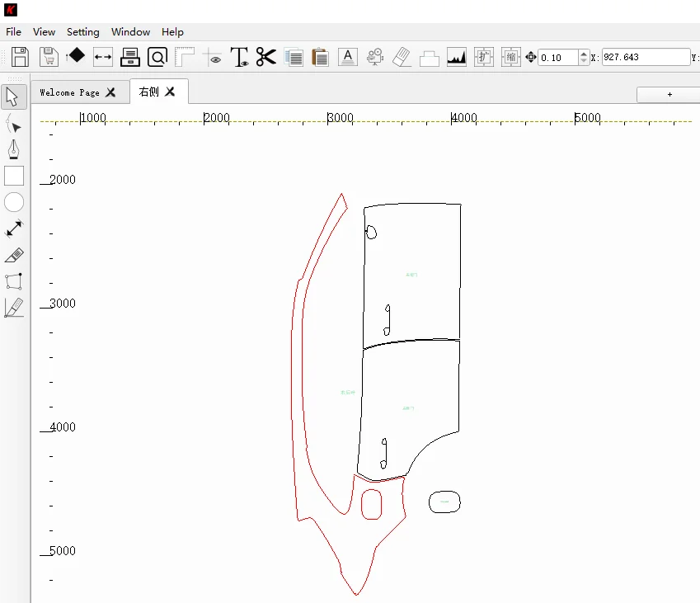700x603 pixels.
Task: Toggle text visibility T-eye icon
Action: click(239, 57)
